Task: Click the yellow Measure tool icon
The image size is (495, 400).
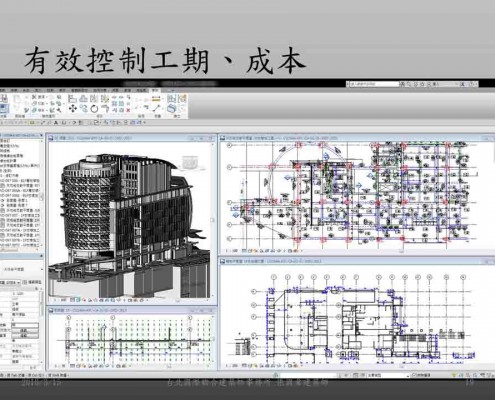Action: coord(156,99)
